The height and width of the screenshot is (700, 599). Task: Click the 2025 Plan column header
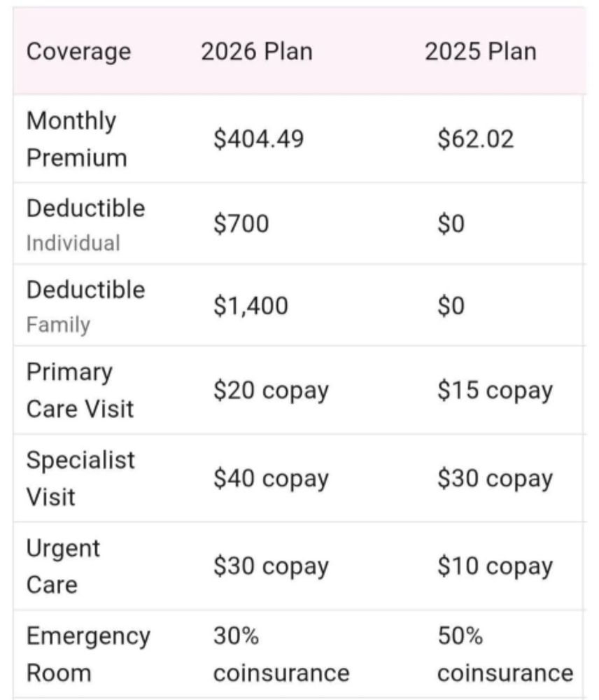pos(480,52)
